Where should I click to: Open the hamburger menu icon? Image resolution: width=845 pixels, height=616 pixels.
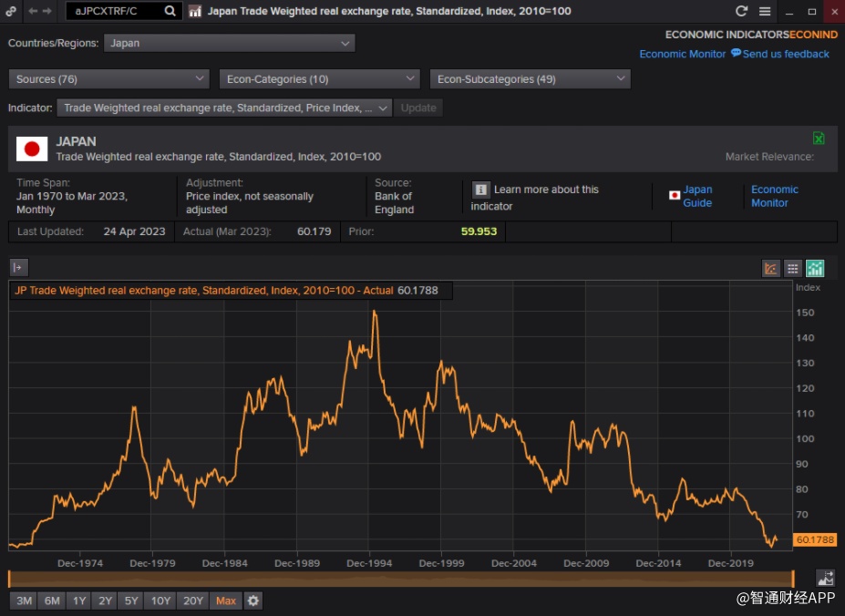765,11
